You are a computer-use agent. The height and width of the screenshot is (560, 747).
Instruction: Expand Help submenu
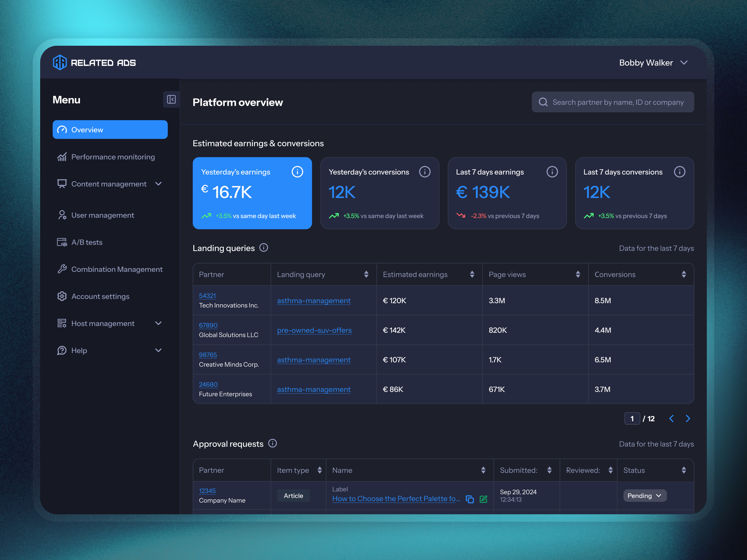158,350
